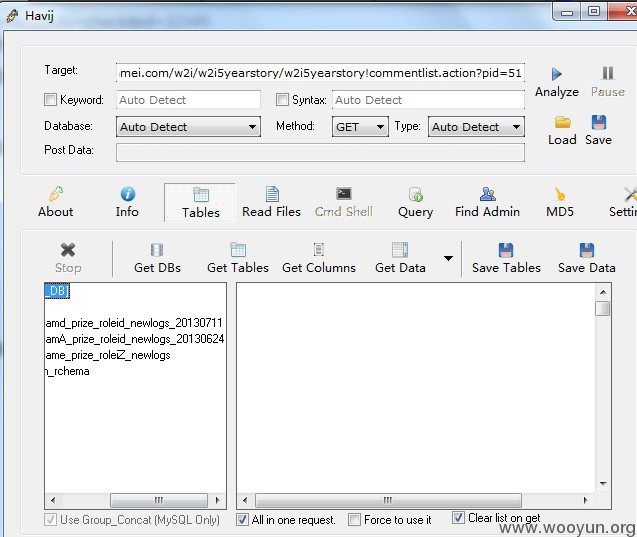Start the Analyze scan
The image size is (637, 537).
click(x=557, y=83)
